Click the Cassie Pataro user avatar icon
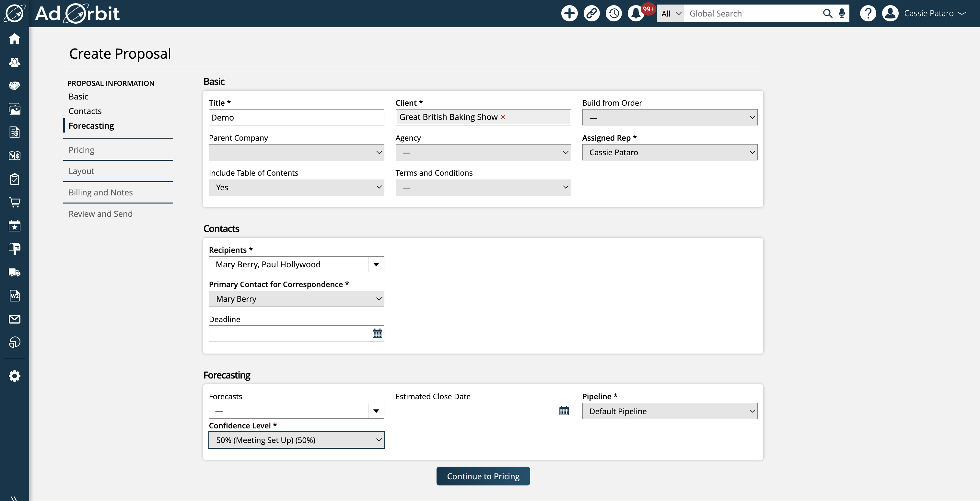The width and height of the screenshot is (980, 501). (890, 13)
